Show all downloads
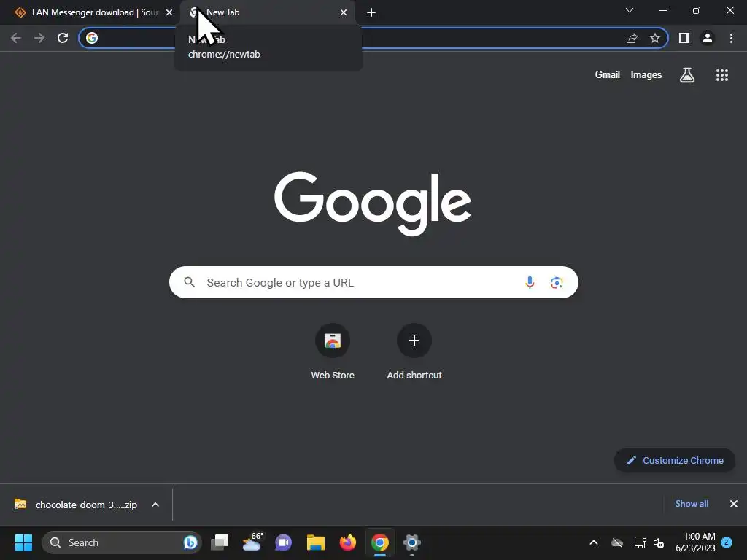 coord(692,504)
